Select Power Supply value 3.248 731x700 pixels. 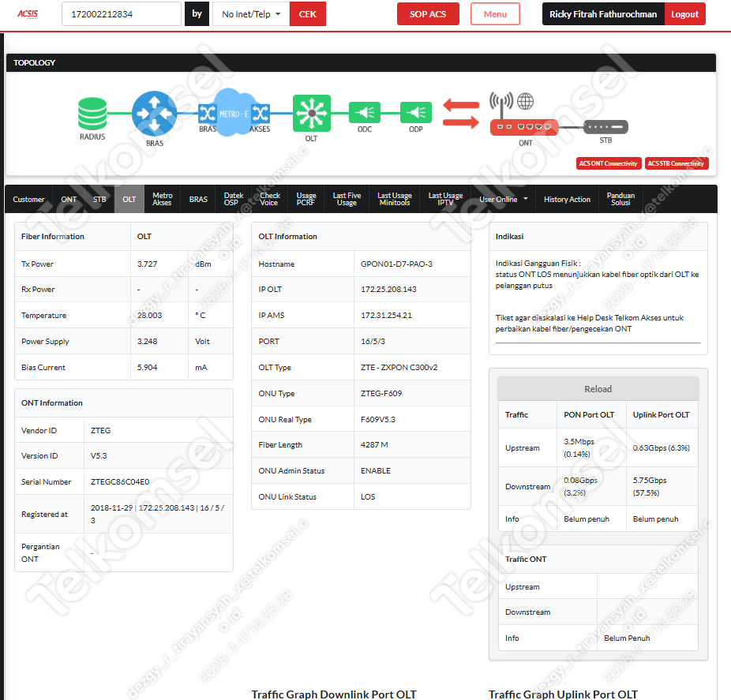tap(148, 342)
